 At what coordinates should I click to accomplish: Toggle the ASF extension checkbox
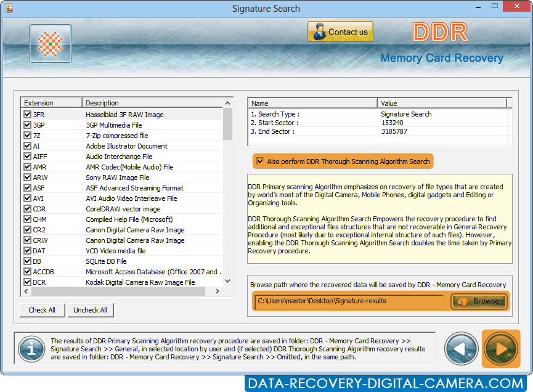28,188
